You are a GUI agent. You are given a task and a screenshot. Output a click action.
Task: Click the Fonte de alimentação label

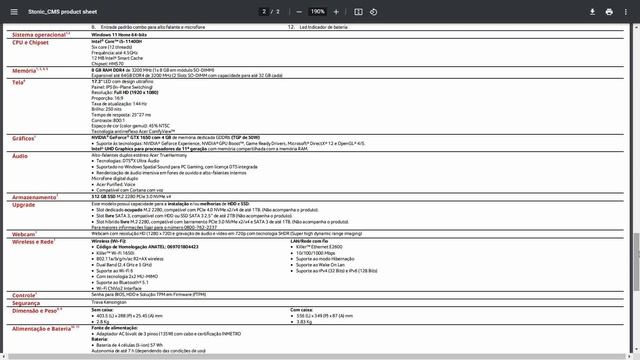(114, 328)
